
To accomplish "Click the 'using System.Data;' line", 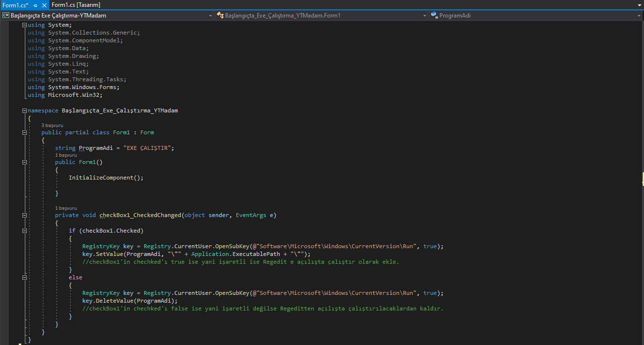I will click(x=58, y=48).
